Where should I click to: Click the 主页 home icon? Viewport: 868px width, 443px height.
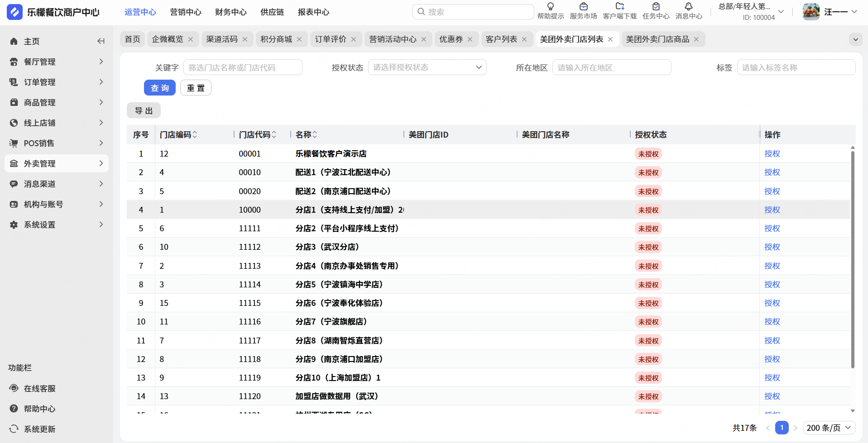click(x=14, y=41)
